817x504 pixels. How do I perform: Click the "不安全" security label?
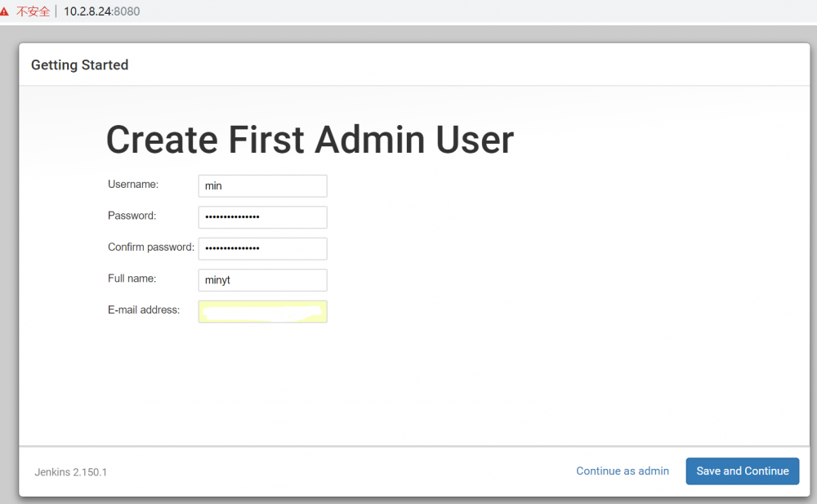(x=33, y=11)
